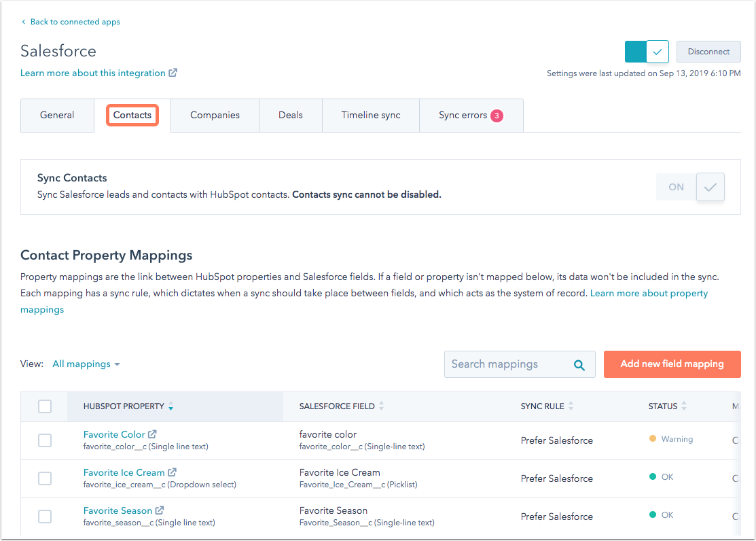Open the Favorite Color property external link
Image resolution: width=756 pixels, height=541 pixels.
point(153,433)
